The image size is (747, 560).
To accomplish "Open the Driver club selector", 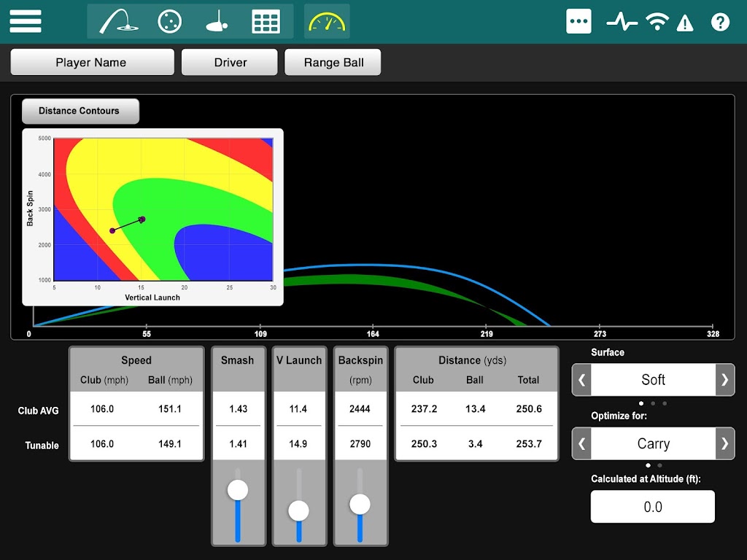I will coord(230,63).
